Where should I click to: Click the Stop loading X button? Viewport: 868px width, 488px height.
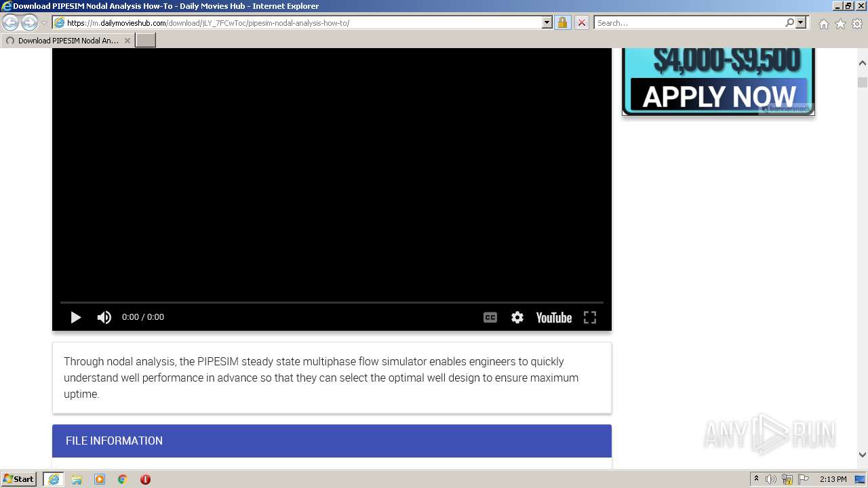[x=581, y=22]
